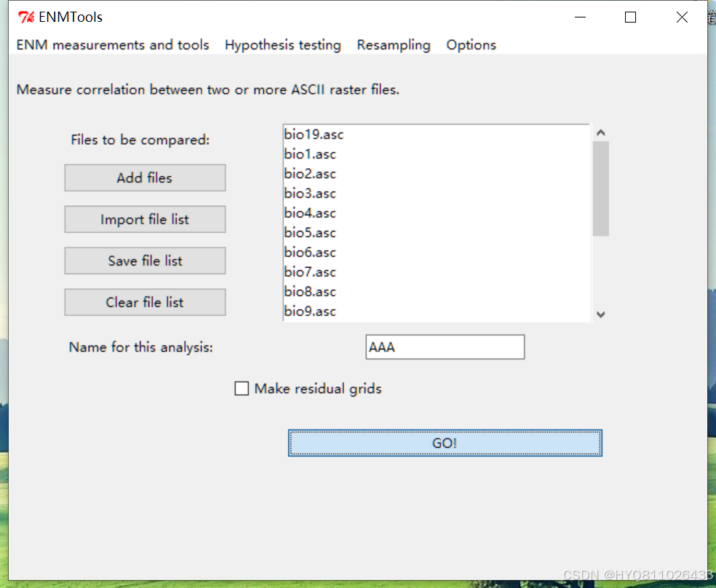Click the file list scrollbar thumb
Image resolution: width=716 pixels, height=588 pixels.
click(x=601, y=188)
